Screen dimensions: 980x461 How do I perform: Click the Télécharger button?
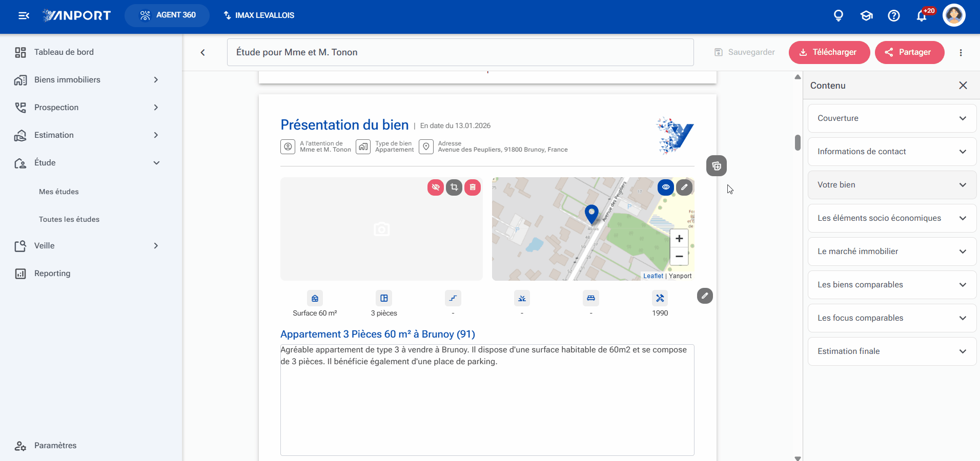[x=829, y=52]
